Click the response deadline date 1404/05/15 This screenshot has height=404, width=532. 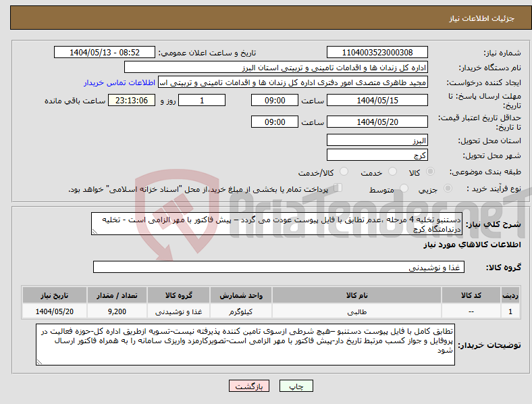[377, 100]
